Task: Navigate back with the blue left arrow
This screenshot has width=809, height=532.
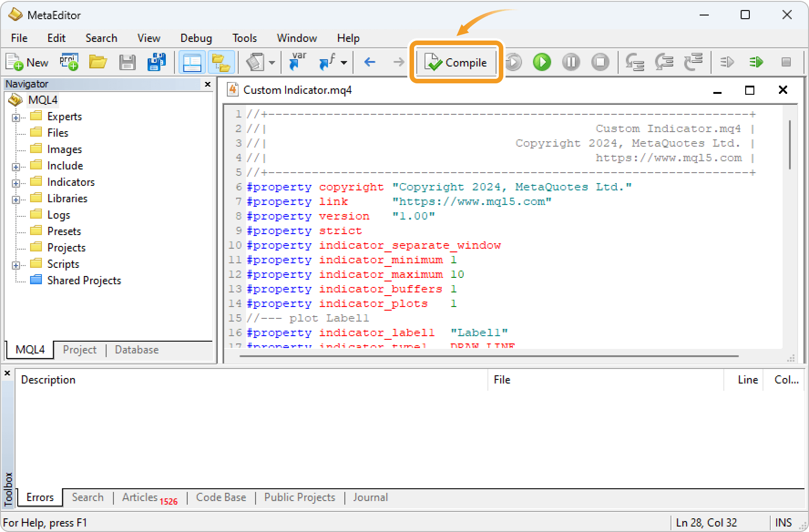Action: 370,62
